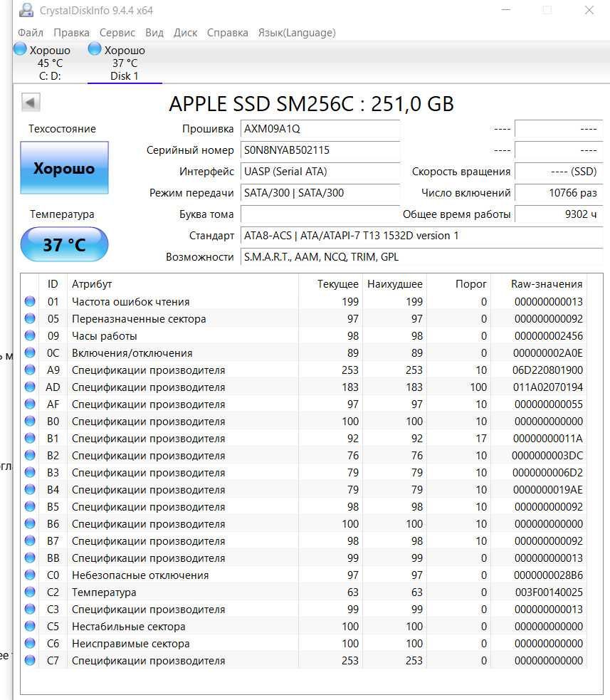The image size is (610, 700).
Task: Click the Скорость вращения value ---- (SSD)
Action: (559, 172)
